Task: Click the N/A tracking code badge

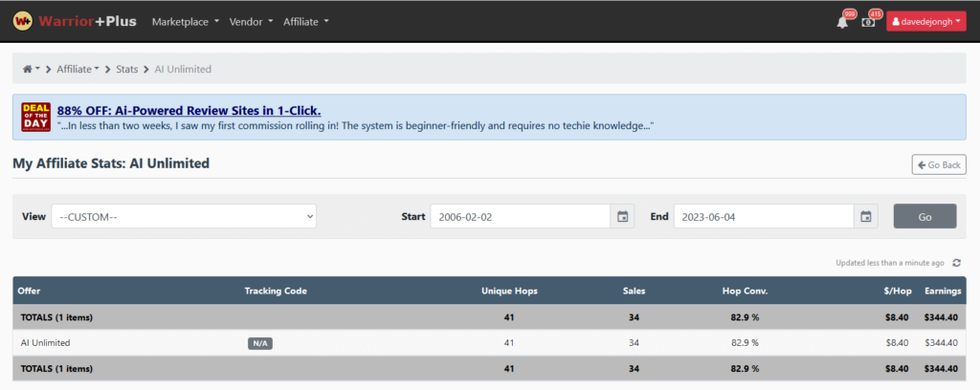Action: coord(260,343)
